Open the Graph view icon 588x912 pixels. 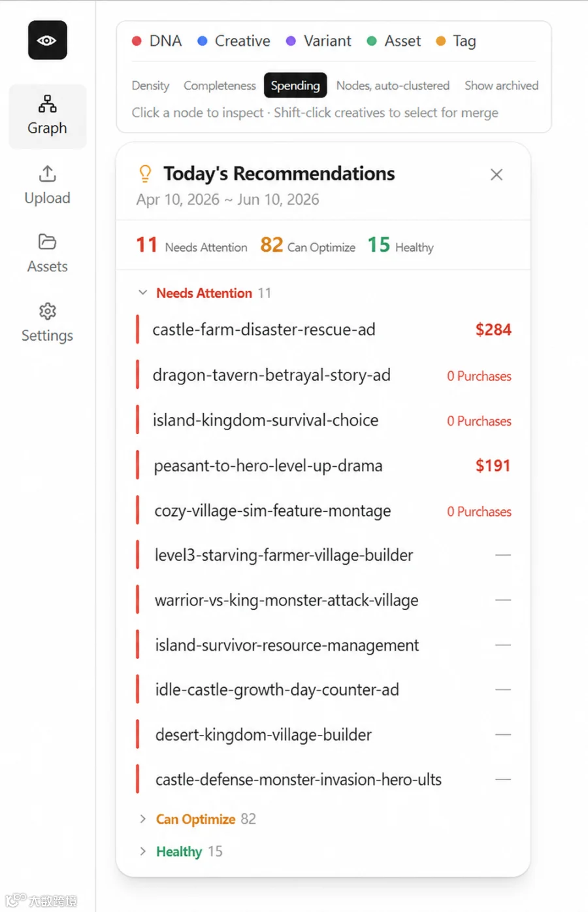47,103
